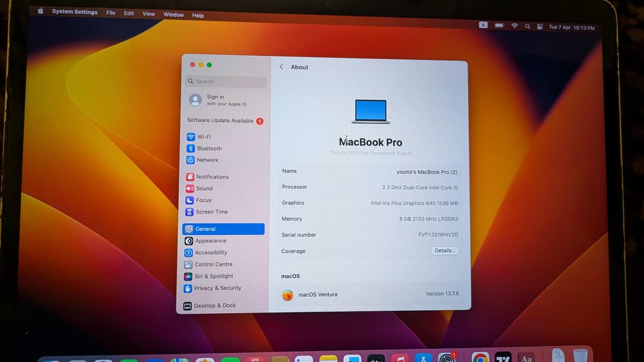The image size is (644, 362).
Task: Select the Accessibility sidebar icon
Action: tap(190, 252)
